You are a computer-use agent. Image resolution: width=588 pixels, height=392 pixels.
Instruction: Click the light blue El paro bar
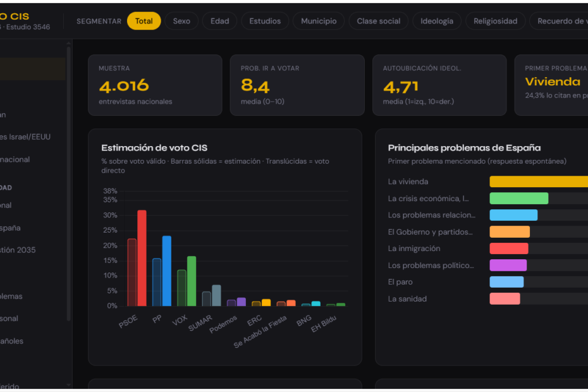[506, 282]
